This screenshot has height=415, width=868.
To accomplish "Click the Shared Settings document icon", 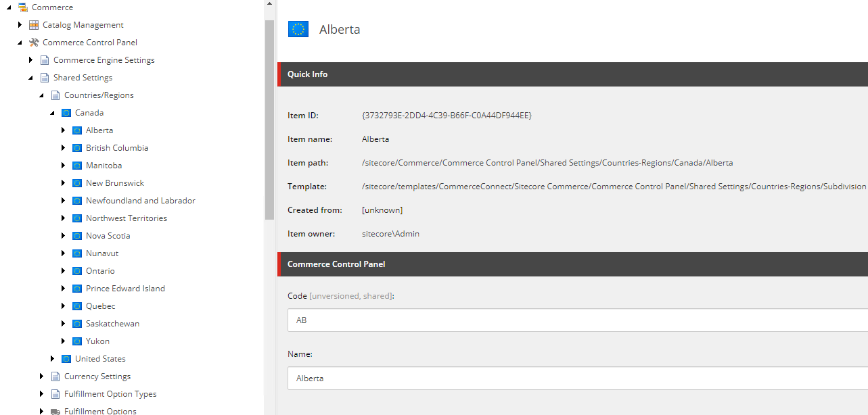I will [x=44, y=78].
